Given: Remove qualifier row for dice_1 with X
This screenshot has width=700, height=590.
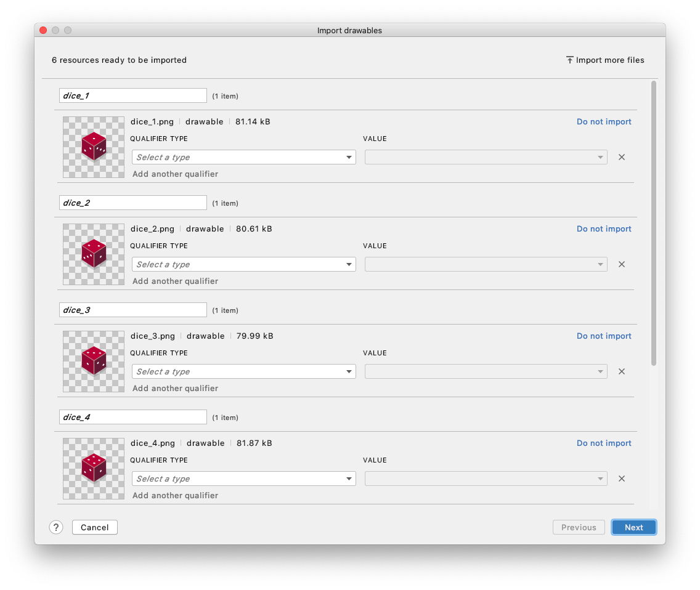Looking at the screenshot, I should (621, 157).
